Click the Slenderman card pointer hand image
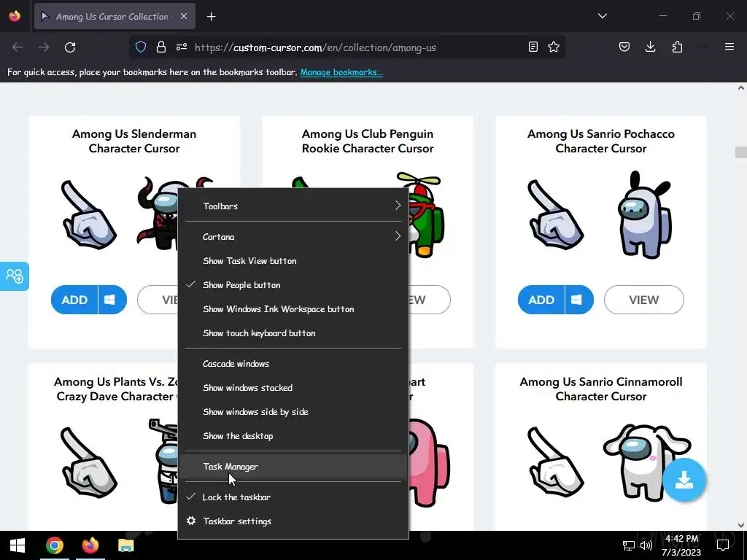The height and width of the screenshot is (560, 747). (88, 214)
